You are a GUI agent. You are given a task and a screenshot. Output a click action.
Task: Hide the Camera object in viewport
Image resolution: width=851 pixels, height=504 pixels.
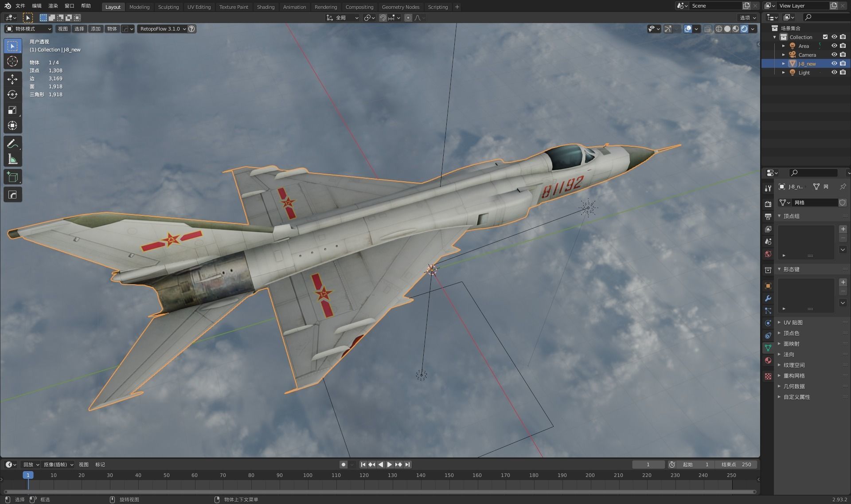click(x=834, y=55)
